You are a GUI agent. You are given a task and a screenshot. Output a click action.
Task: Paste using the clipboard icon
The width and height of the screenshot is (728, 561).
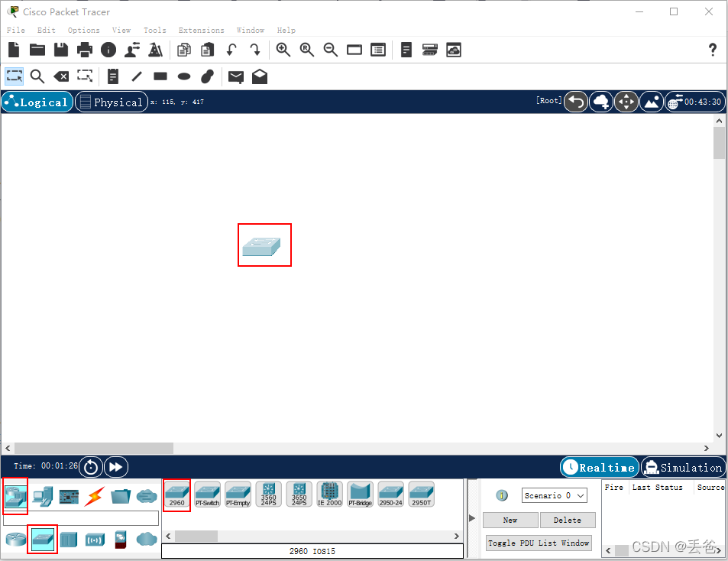coord(208,49)
